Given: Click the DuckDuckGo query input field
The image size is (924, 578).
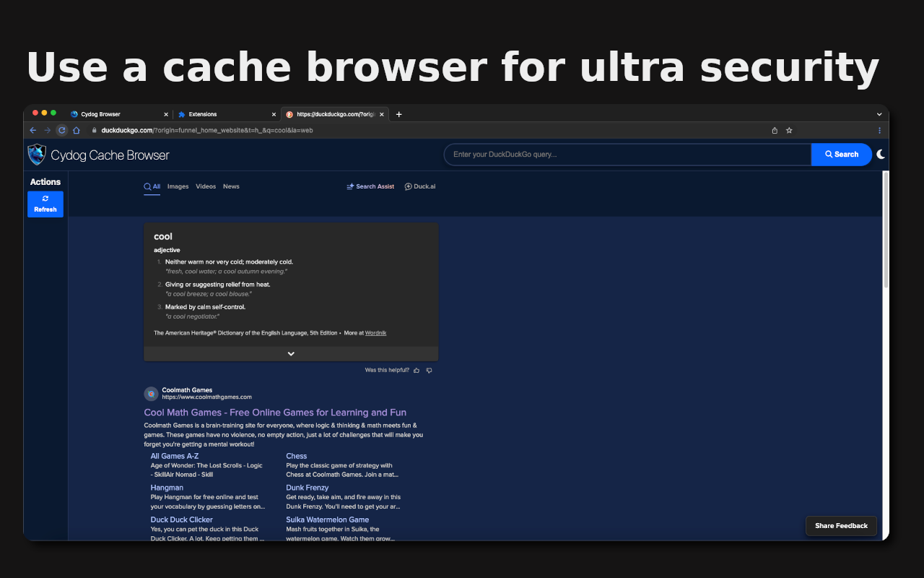Looking at the screenshot, I should [x=627, y=155].
